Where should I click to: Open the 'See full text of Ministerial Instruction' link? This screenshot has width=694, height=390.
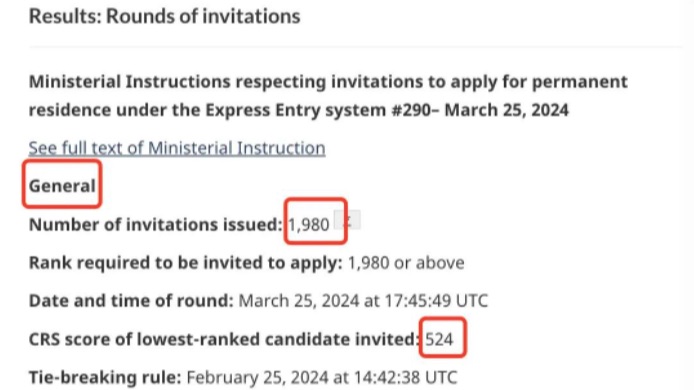[177, 148]
